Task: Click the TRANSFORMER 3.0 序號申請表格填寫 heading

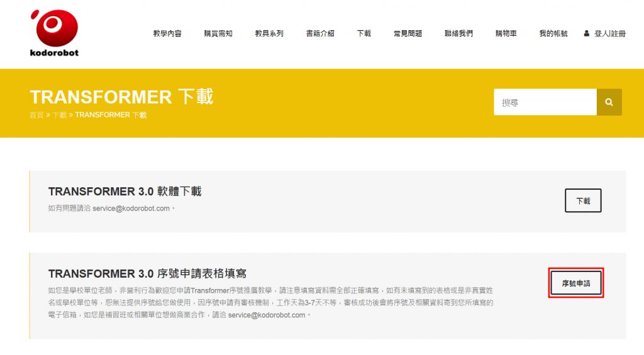Action: point(147,273)
